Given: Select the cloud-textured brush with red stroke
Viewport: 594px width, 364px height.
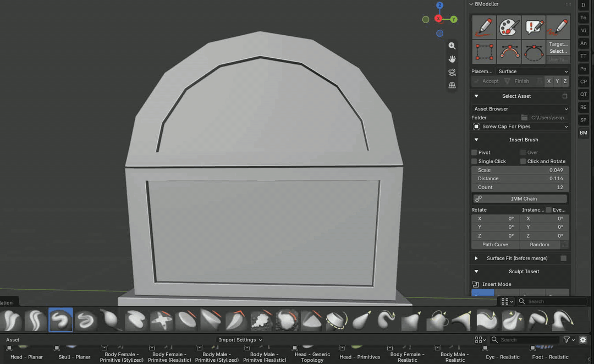Looking at the screenshot, I should click(x=261, y=320).
